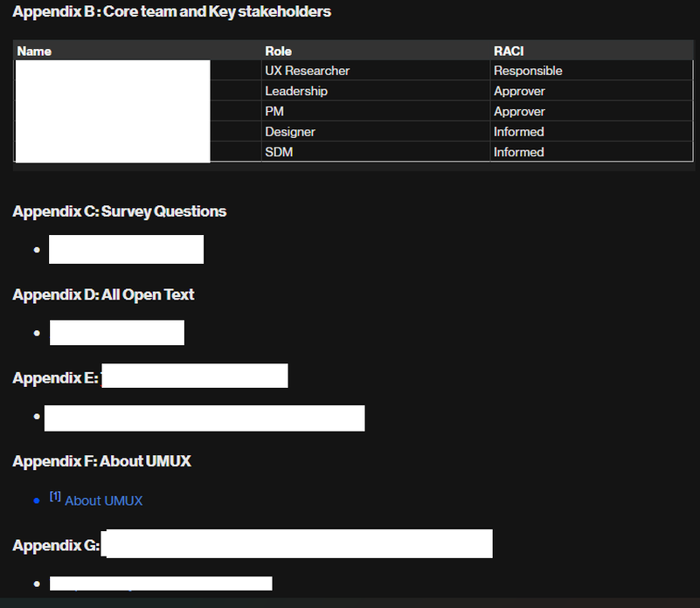Click the Leadership role cell
The image size is (700, 608).
coord(376,91)
